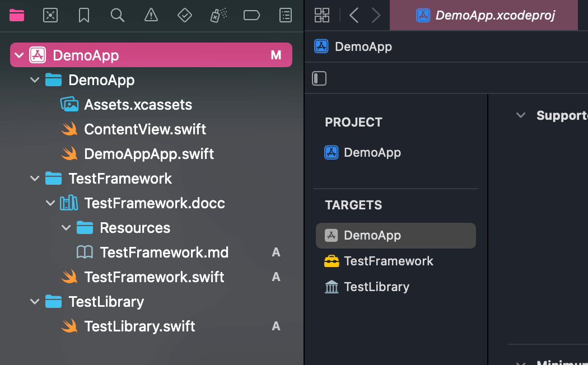Click the Swift icon beside ContentView.swift
Image resolution: width=588 pixels, height=365 pixels.
click(69, 129)
